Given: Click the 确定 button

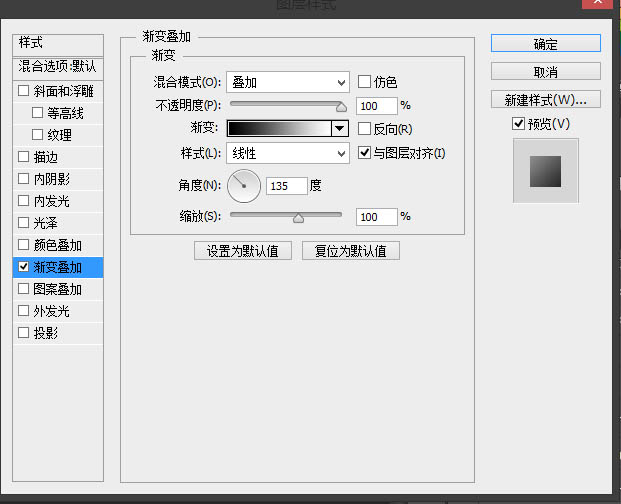Looking at the screenshot, I should [x=546, y=43].
